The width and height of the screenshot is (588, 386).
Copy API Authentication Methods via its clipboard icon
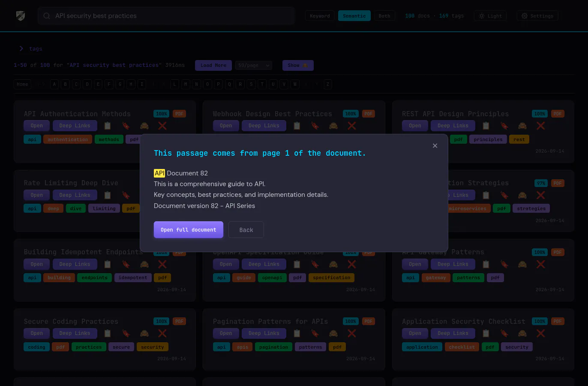(x=108, y=126)
